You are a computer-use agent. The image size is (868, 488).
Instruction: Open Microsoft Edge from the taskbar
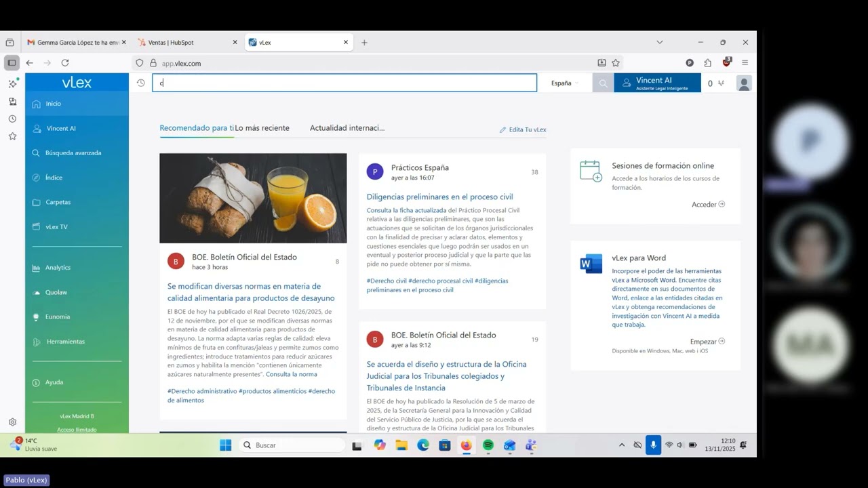pos(423,445)
